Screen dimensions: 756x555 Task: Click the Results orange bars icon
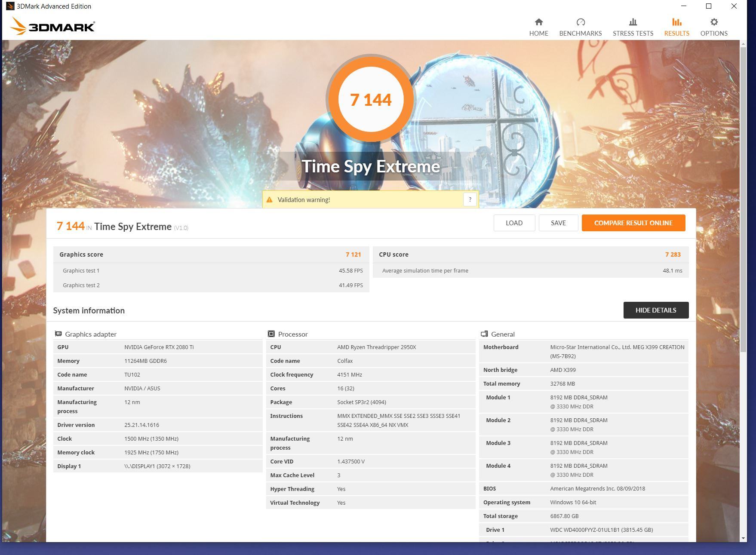[677, 22]
